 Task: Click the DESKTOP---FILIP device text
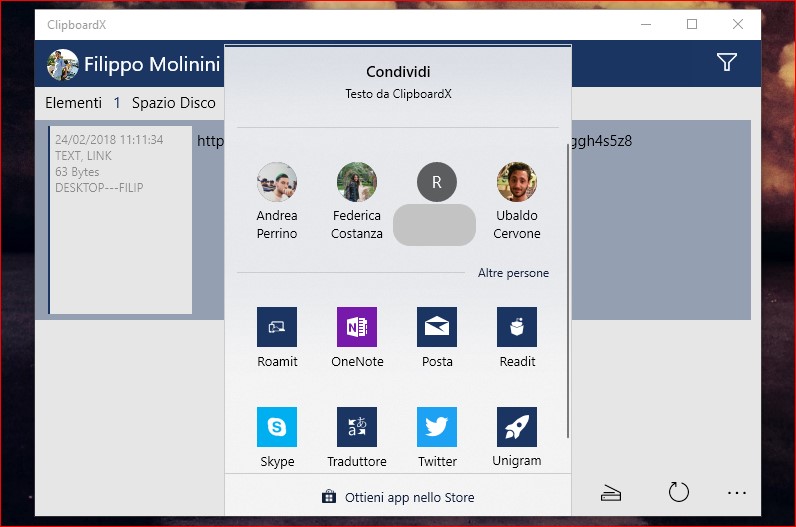99,188
